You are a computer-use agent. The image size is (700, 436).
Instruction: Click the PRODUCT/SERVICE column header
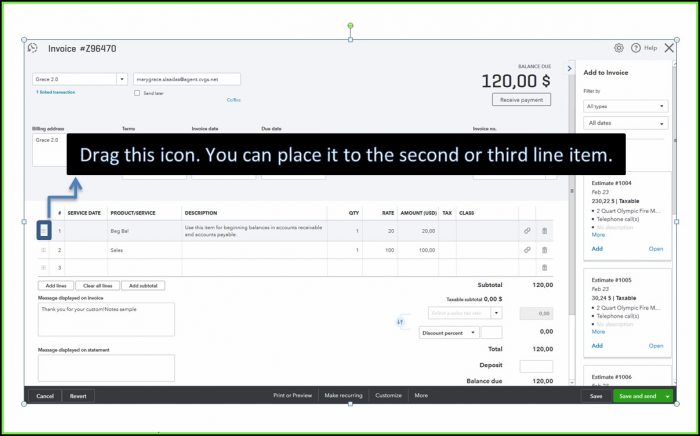tap(133, 213)
